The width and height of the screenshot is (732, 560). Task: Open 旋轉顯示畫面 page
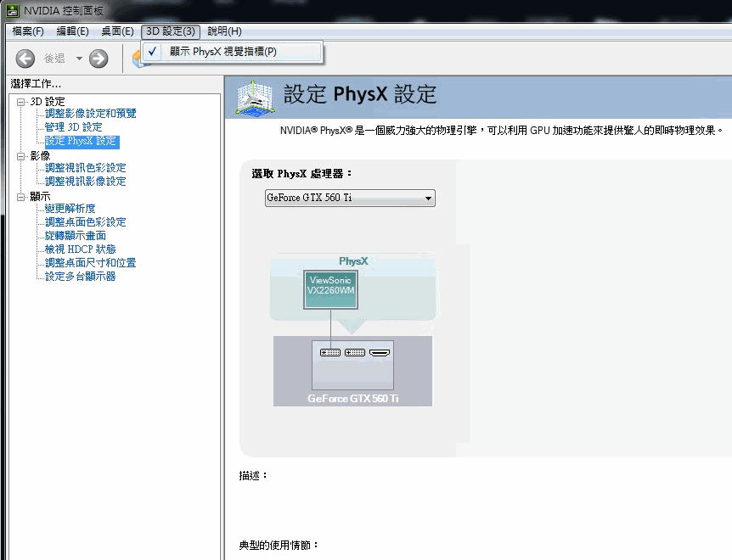76,236
